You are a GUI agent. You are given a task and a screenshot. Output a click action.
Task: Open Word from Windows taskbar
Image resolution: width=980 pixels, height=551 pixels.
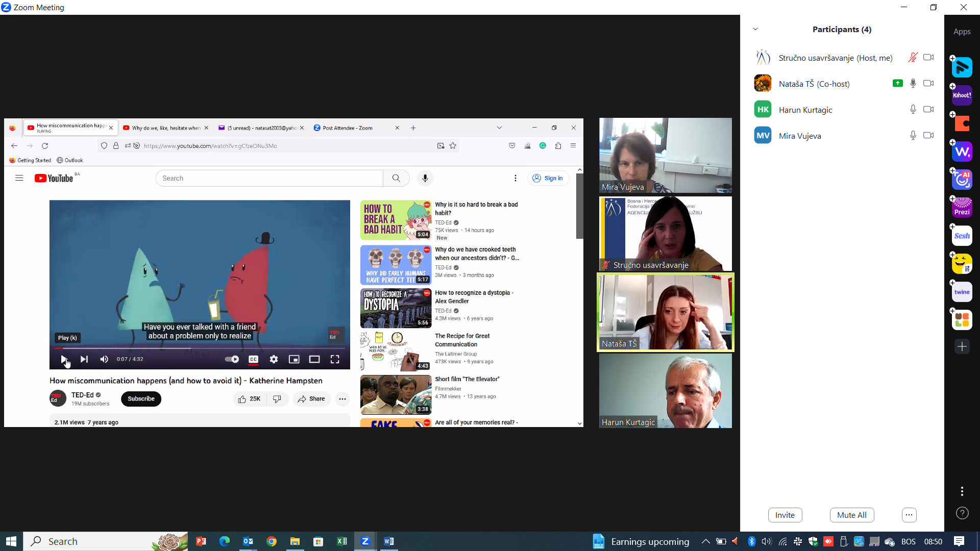tap(388, 541)
